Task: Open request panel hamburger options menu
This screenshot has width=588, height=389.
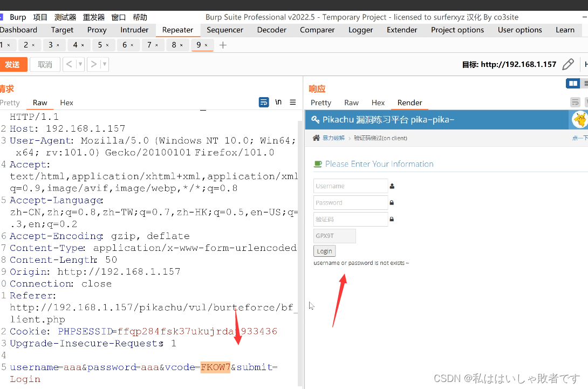Action: 293,102
